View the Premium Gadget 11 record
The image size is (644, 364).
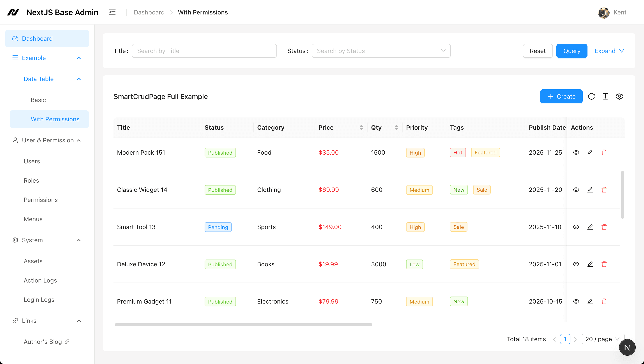pyautogui.click(x=576, y=301)
